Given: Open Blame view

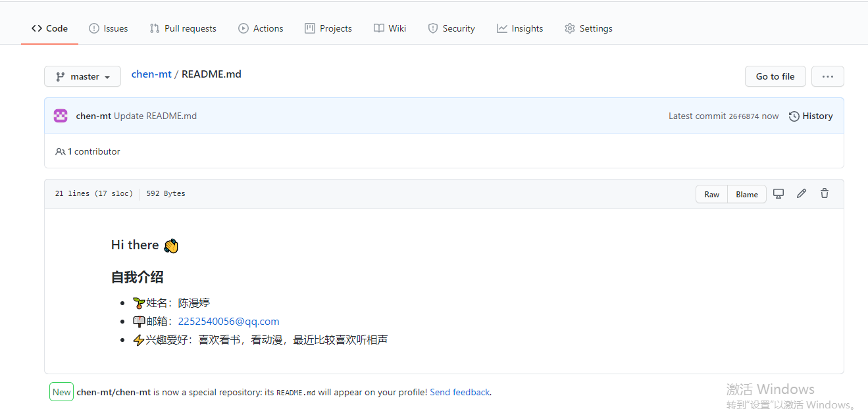Looking at the screenshot, I should point(747,194).
